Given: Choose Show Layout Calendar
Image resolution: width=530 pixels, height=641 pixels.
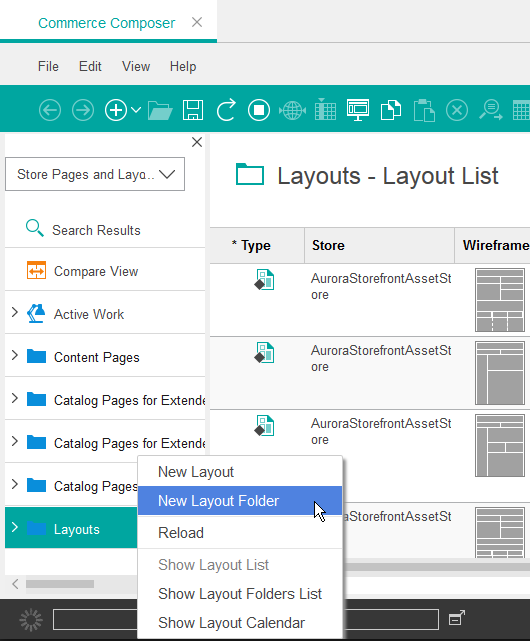Looking at the screenshot, I should [x=240, y=623].
